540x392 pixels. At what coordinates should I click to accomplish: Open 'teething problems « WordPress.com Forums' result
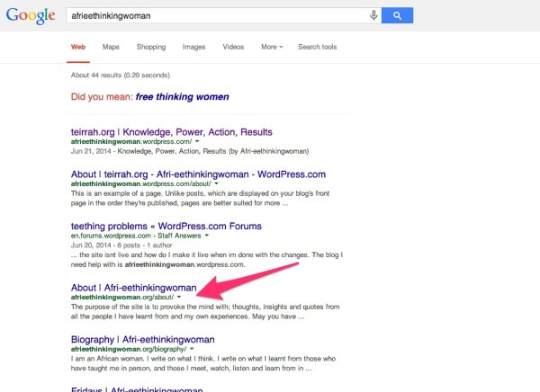[x=166, y=226]
